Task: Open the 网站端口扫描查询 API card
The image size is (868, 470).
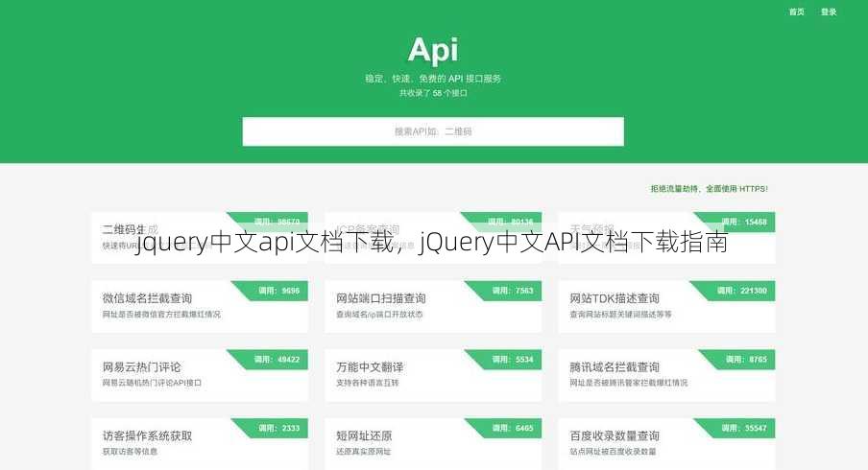Action: pos(433,306)
